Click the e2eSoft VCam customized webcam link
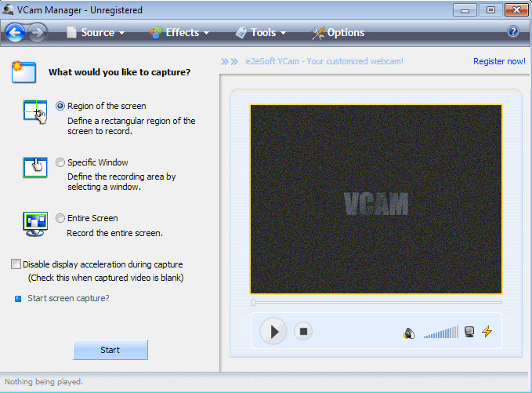The height and width of the screenshot is (393, 532). 324,61
